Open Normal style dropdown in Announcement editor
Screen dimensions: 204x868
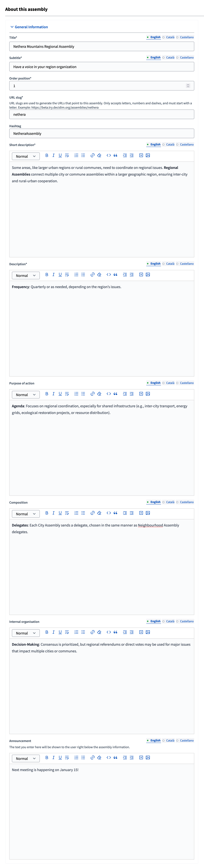coord(26,758)
